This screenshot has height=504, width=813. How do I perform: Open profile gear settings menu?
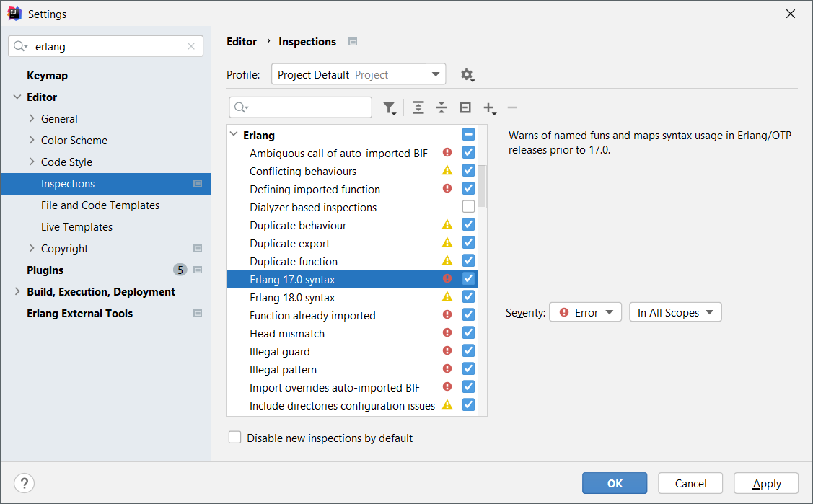(x=467, y=75)
